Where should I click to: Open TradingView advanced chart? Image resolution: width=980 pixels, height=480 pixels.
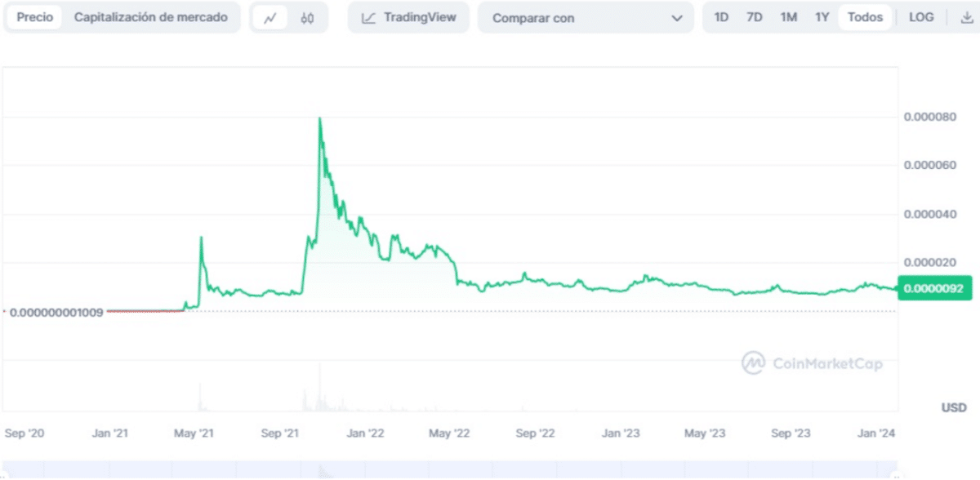click(x=408, y=16)
